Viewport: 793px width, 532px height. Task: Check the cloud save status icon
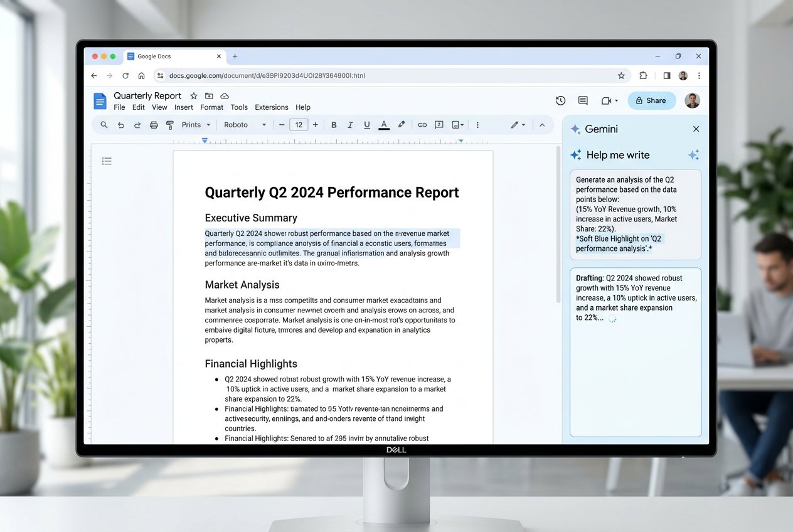[x=225, y=96]
